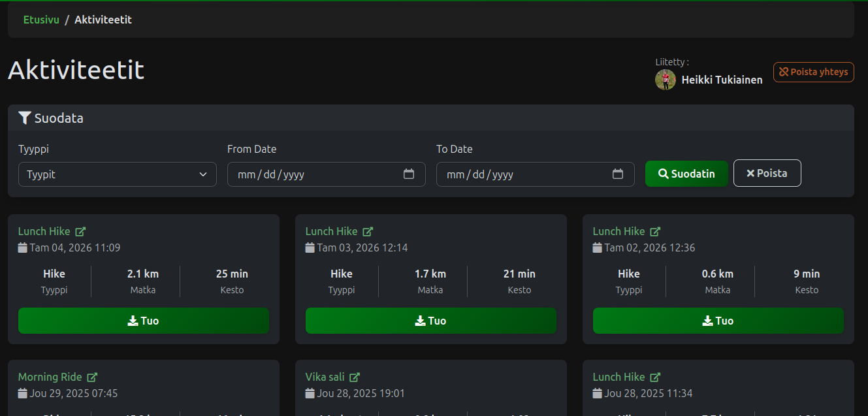Click the From Date input field
This screenshot has height=416, width=868.
313,174
